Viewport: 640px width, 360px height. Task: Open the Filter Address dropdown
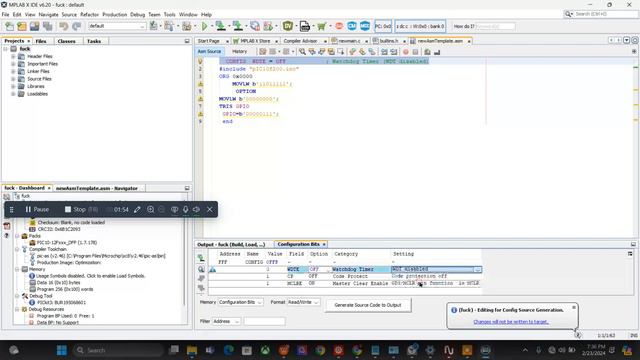click(x=226, y=322)
